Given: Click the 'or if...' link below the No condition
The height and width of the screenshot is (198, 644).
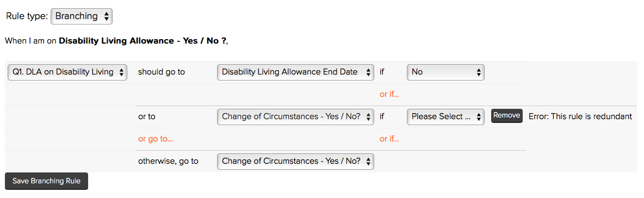Looking at the screenshot, I should click(x=389, y=95).
